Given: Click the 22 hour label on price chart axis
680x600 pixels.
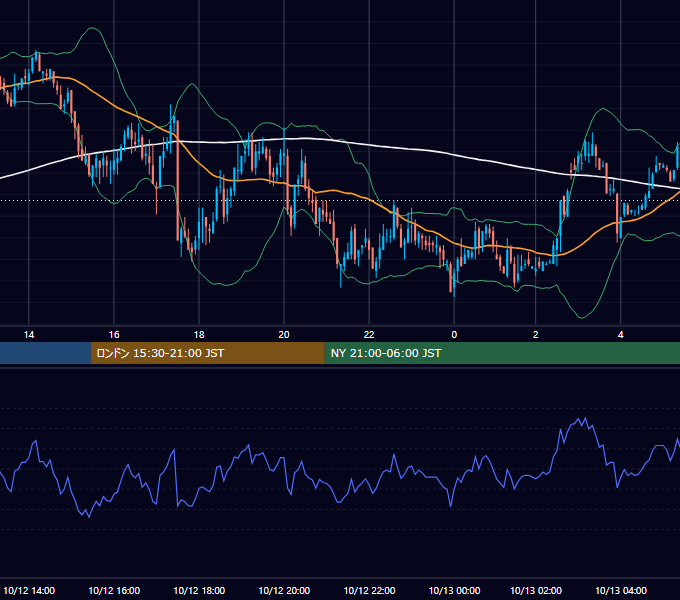Looking at the screenshot, I should (369, 335).
